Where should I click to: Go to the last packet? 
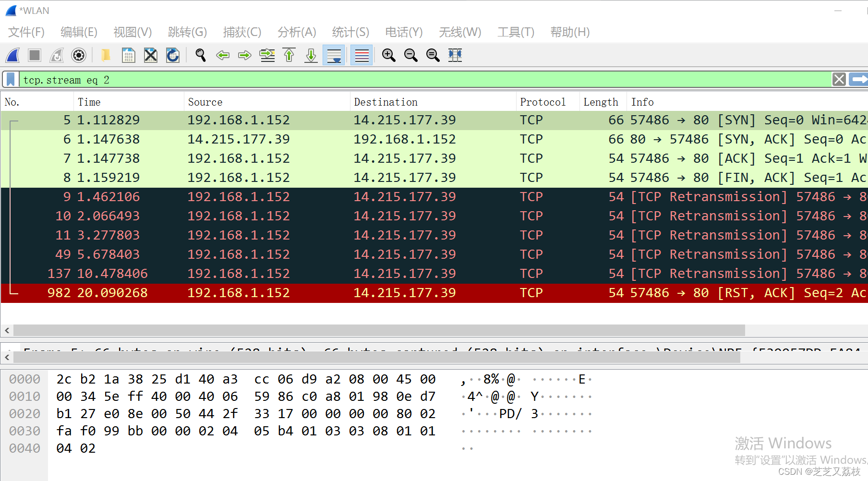[311, 55]
